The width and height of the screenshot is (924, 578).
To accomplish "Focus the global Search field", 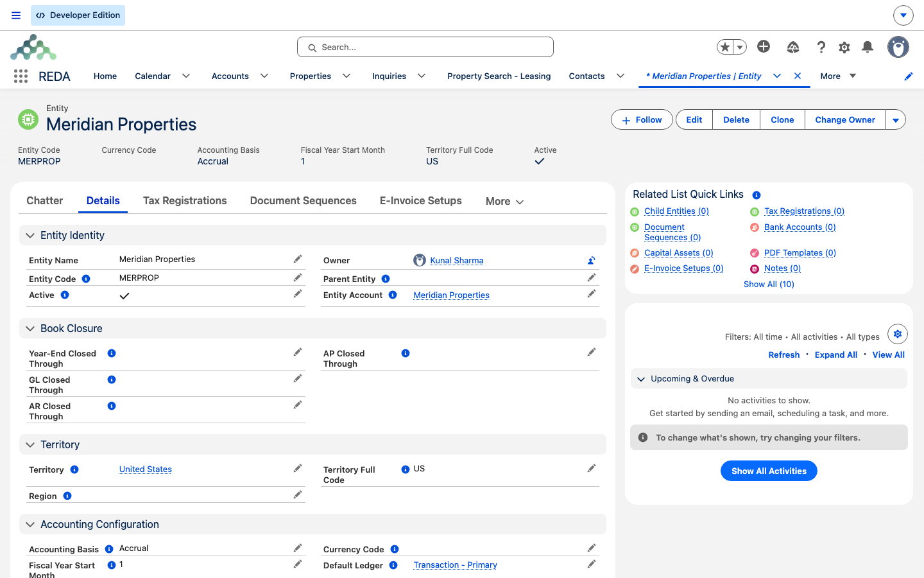I will click(x=425, y=47).
